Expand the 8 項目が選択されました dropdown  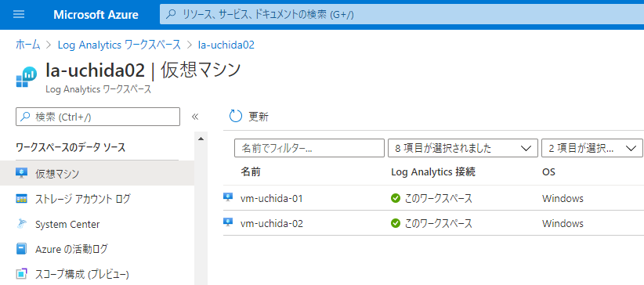pyautogui.click(x=463, y=148)
